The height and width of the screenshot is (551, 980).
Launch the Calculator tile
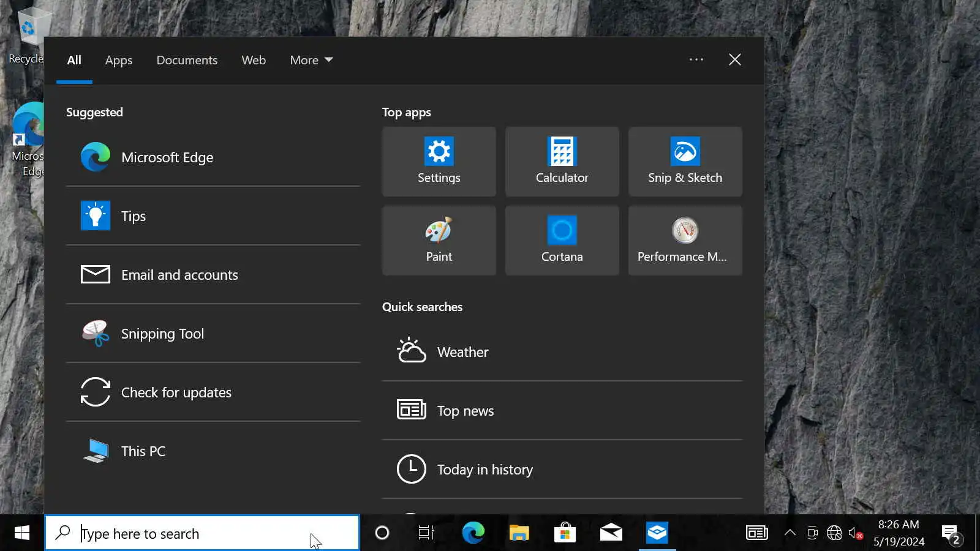[562, 162]
